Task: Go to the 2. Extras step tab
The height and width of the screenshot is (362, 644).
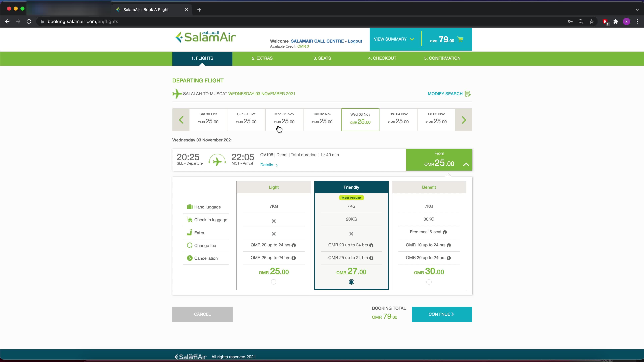Action: pyautogui.click(x=262, y=58)
